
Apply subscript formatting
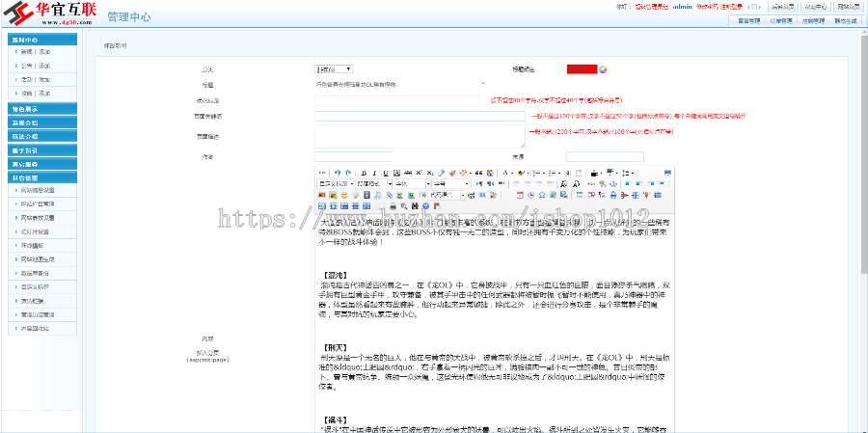(430, 173)
